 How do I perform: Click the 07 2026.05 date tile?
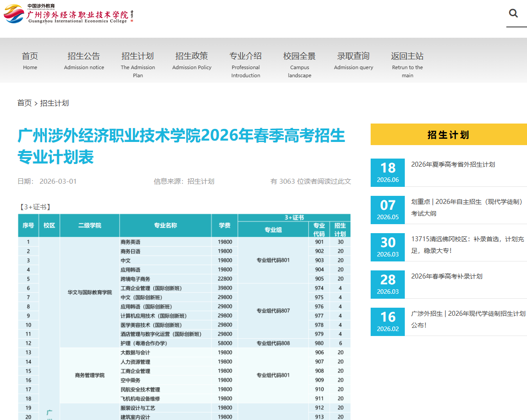(x=388, y=210)
